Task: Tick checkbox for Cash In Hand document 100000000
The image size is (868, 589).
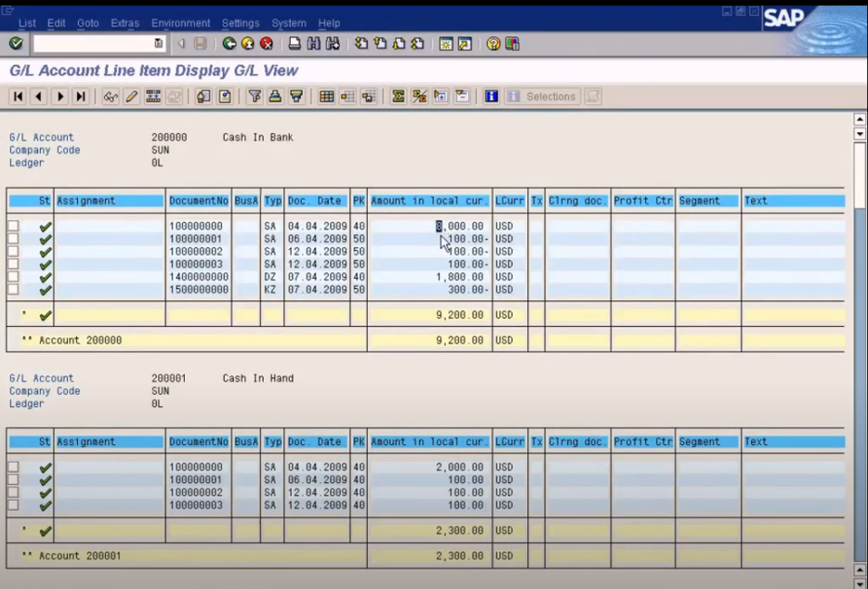Action: coord(14,467)
